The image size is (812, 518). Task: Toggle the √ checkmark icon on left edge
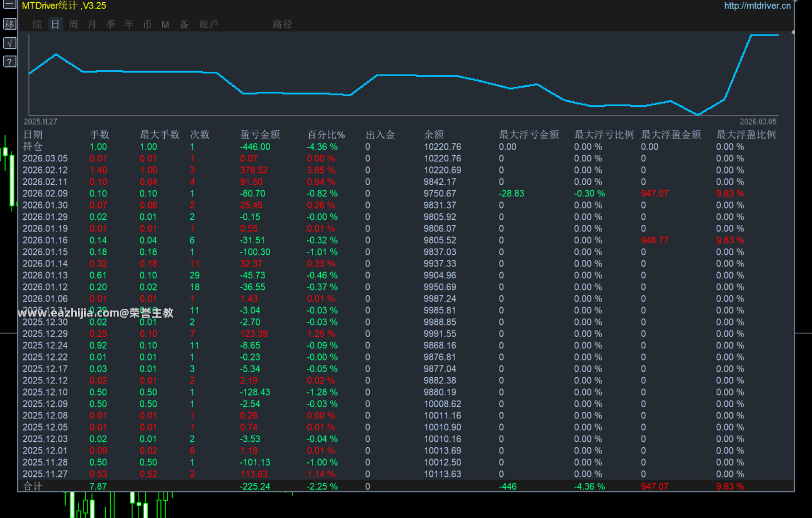[9, 43]
